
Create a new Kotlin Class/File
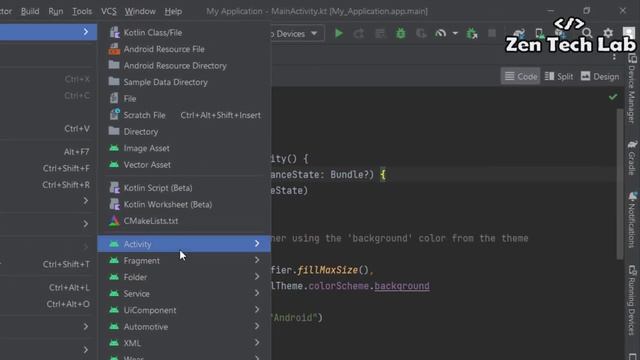184,33
